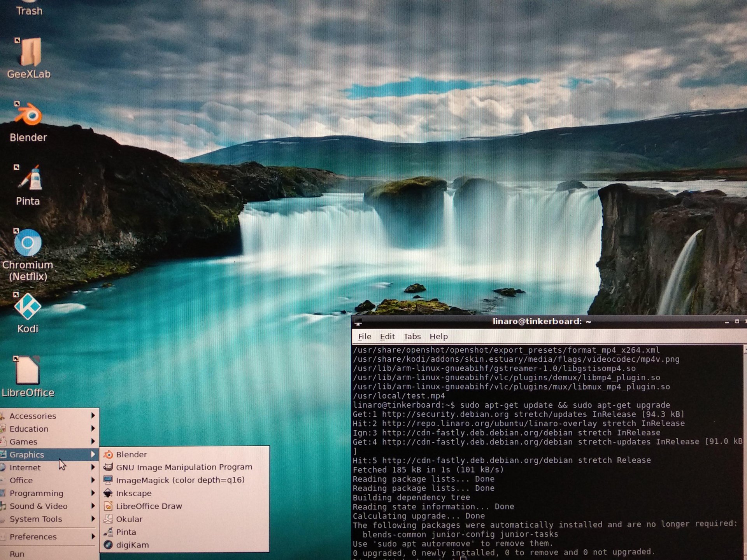Open the Okular menu entry
This screenshot has height=560, width=747.
pyautogui.click(x=129, y=519)
